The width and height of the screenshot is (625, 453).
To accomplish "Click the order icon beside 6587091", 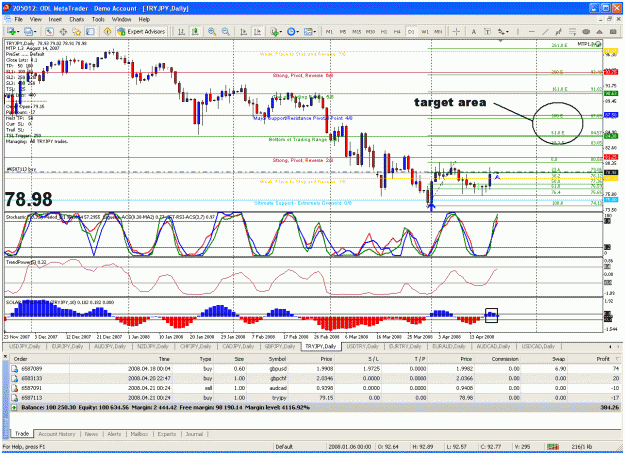I will point(15,388).
